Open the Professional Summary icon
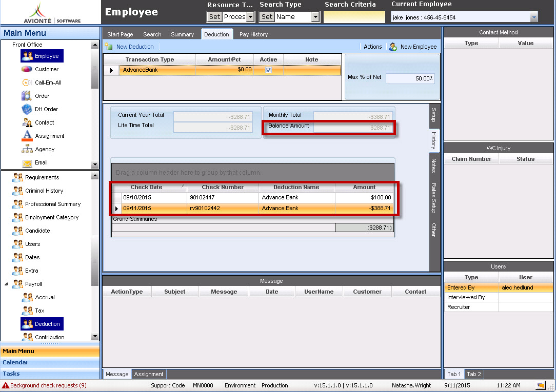 (17, 204)
